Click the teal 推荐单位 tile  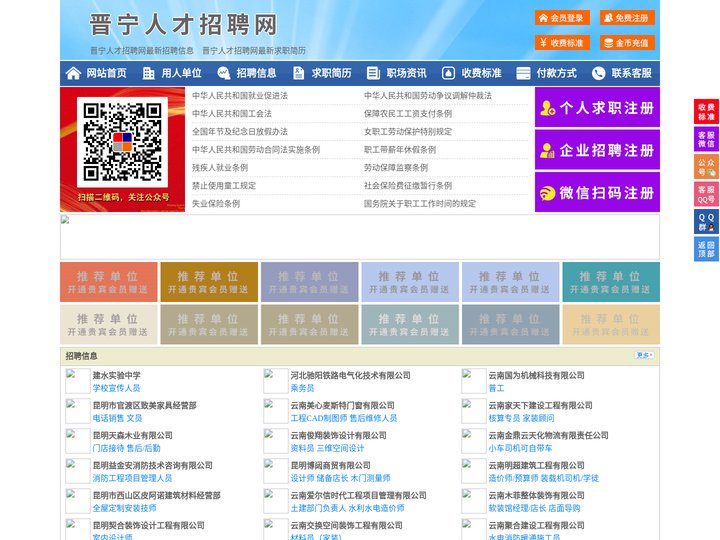tap(611, 282)
